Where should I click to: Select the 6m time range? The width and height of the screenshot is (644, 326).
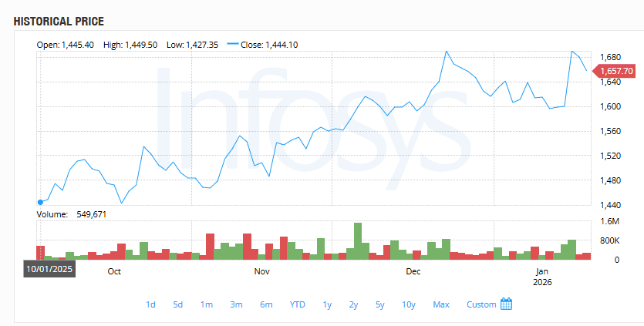[266, 304]
